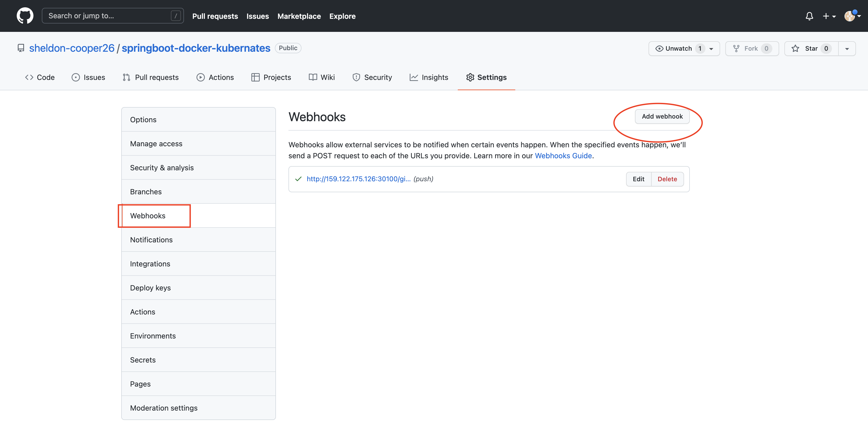Image resolution: width=868 pixels, height=432 pixels.
Task: Open Actions in settings sidebar
Action: 199,311
